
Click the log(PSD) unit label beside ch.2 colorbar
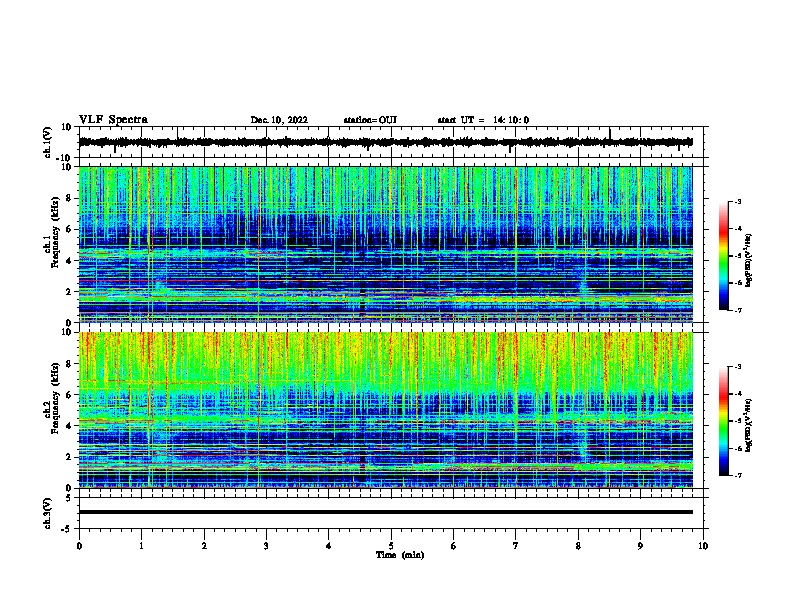coord(749,425)
